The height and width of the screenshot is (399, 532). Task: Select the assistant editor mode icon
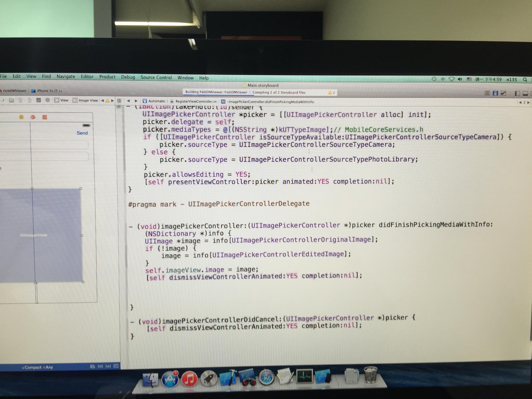pos(495,93)
